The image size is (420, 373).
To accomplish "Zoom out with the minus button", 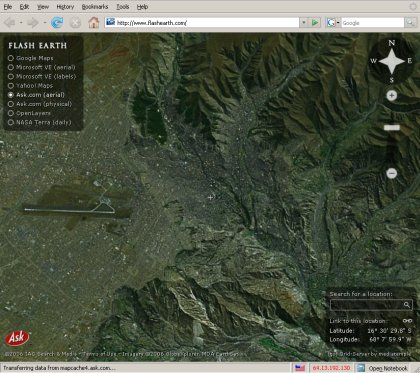I will (x=392, y=173).
